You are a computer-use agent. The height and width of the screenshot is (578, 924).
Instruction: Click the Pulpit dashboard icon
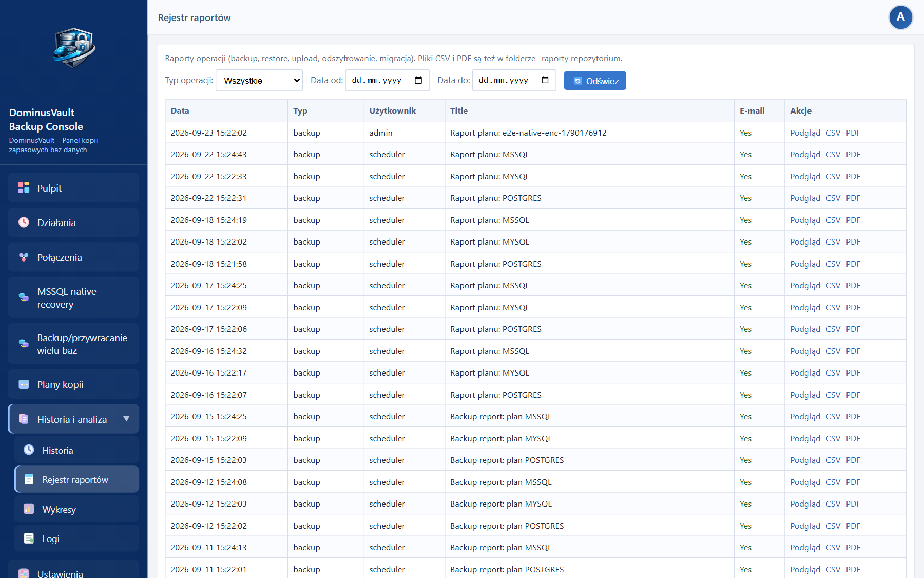[x=24, y=188]
